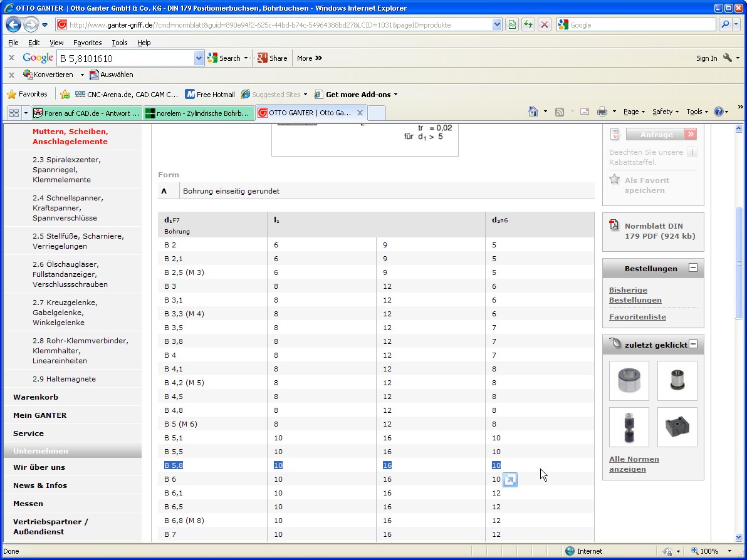The image size is (747, 560).
Task: Open Alle Normen anzeigen link
Action: click(x=634, y=464)
